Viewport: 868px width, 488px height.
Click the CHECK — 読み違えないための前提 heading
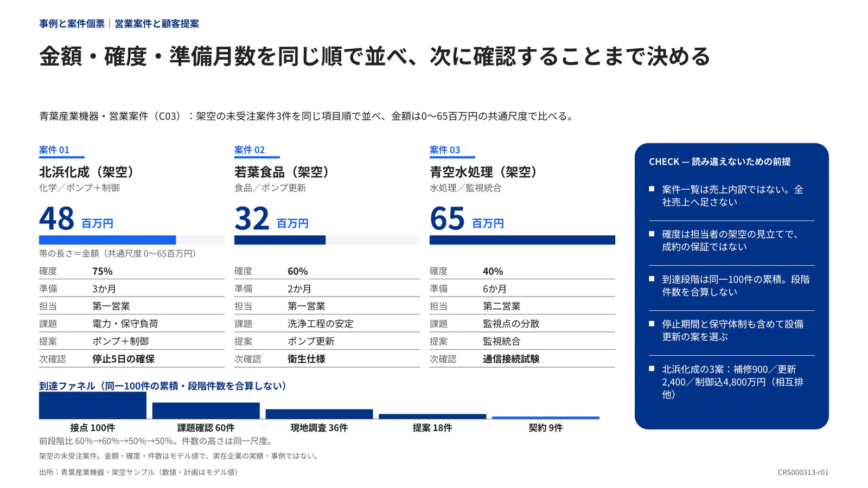coord(720,162)
